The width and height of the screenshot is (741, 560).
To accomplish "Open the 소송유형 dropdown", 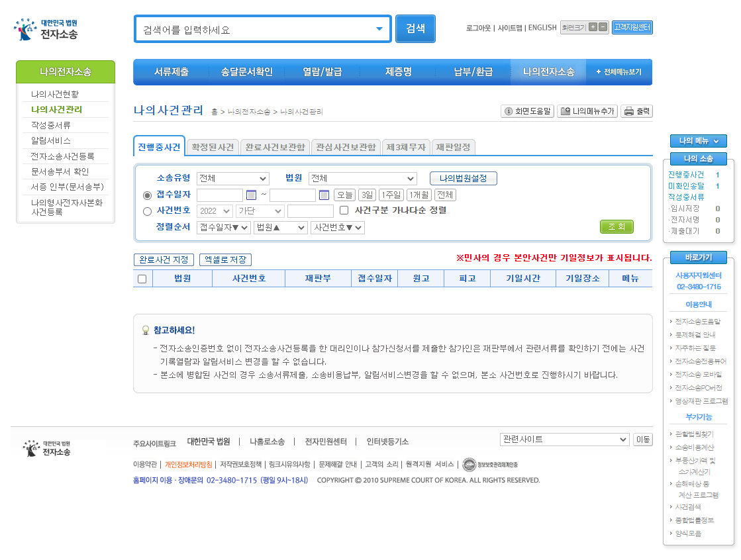I will coord(233,179).
